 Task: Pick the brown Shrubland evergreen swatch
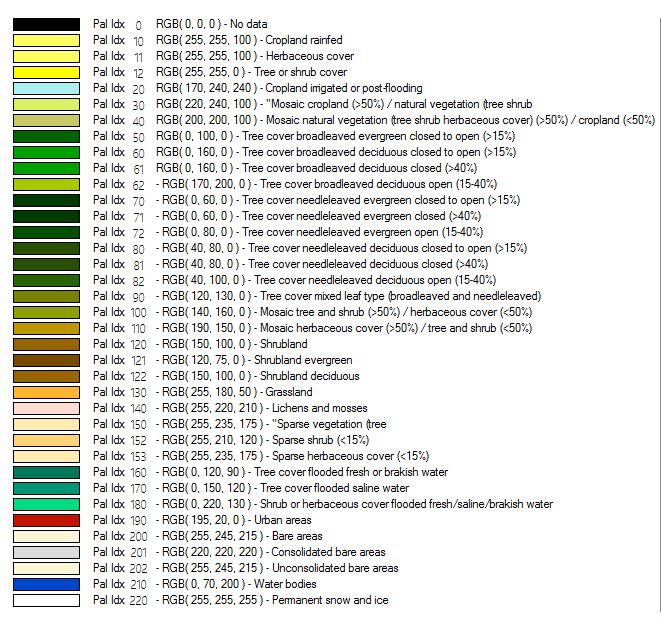[x=45, y=360]
